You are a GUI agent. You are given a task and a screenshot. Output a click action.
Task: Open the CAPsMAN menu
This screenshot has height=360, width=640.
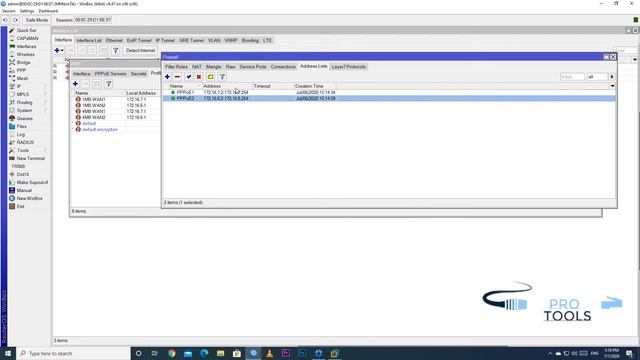(27, 38)
